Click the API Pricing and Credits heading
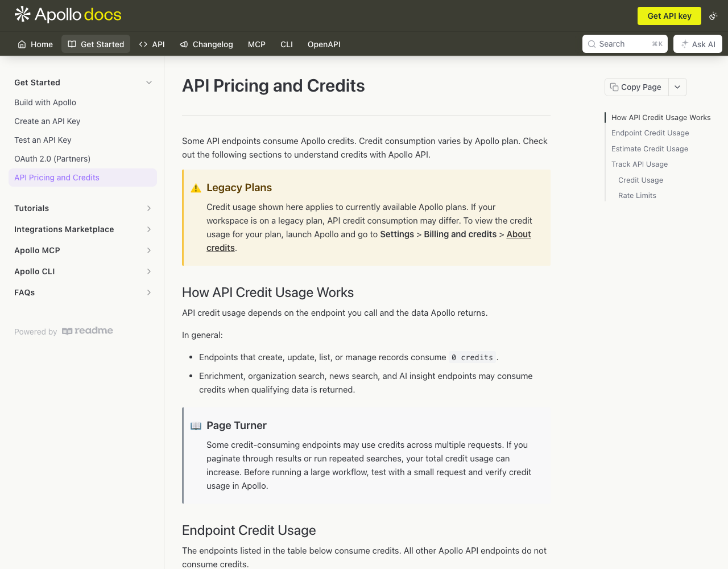 (x=274, y=86)
